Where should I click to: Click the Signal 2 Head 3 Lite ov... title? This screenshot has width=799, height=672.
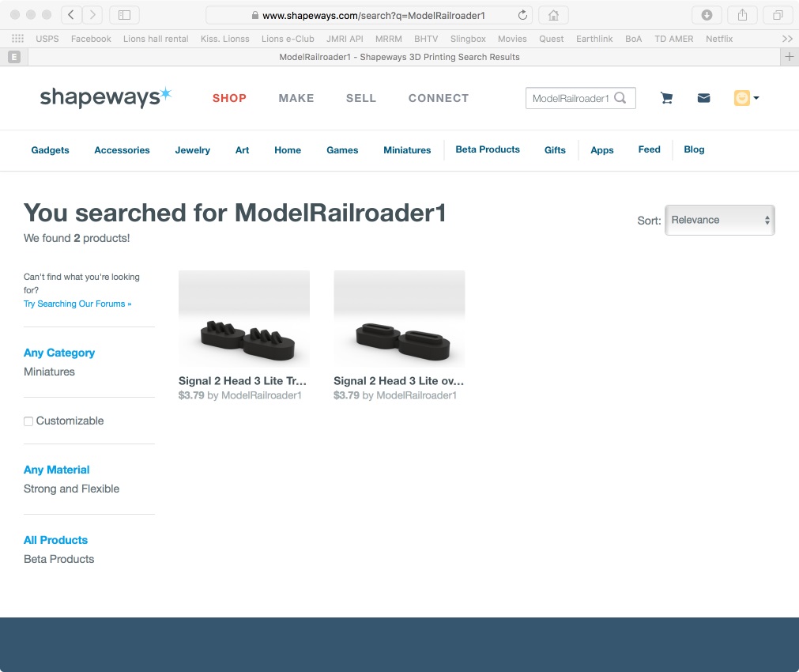(x=398, y=381)
